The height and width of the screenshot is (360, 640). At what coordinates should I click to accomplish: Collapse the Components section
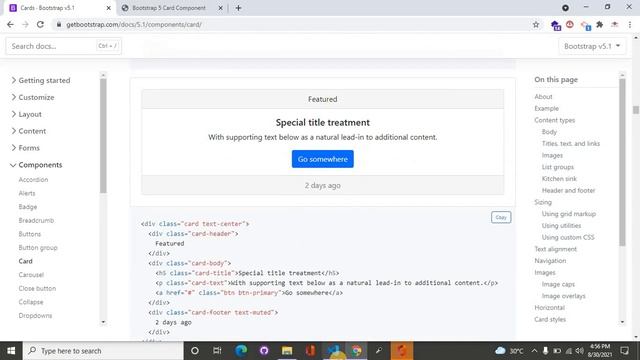tap(37, 165)
